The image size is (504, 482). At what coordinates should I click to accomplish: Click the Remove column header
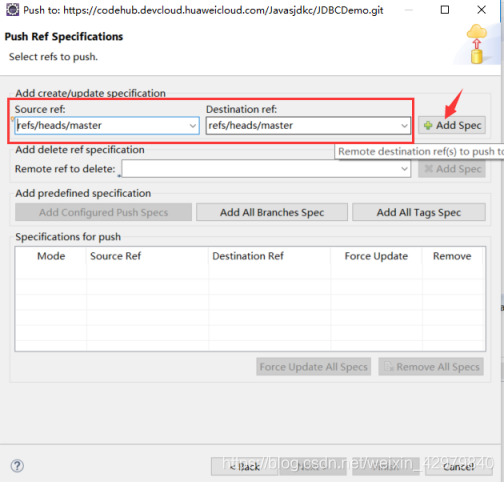452,256
